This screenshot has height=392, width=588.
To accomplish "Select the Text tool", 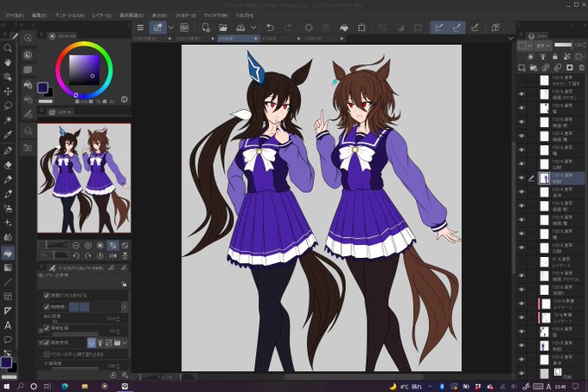I will (x=8, y=325).
